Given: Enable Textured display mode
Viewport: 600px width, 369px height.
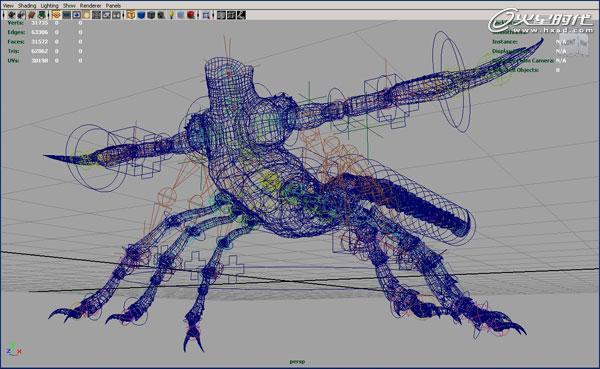Looking at the screenshot, I should point(161,15).
